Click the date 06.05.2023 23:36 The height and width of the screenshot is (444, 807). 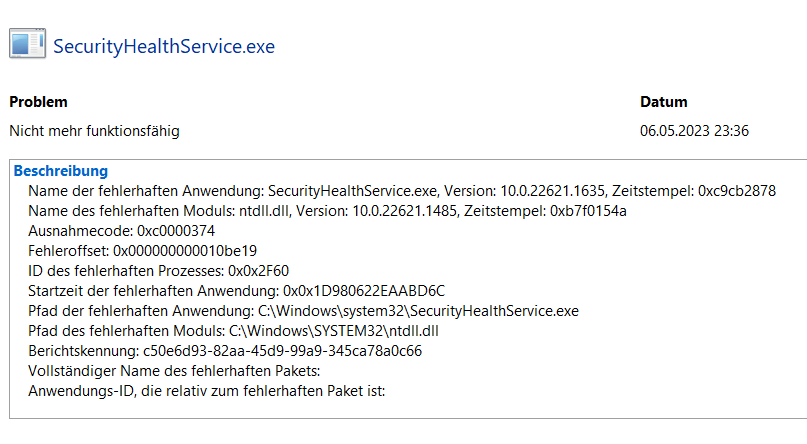694,130
